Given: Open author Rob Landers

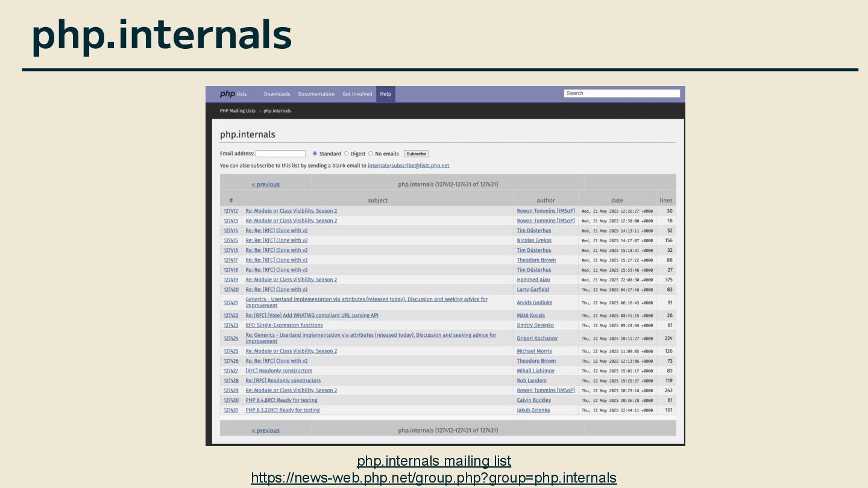Looking at the screenshot, I should pos(531,380).
